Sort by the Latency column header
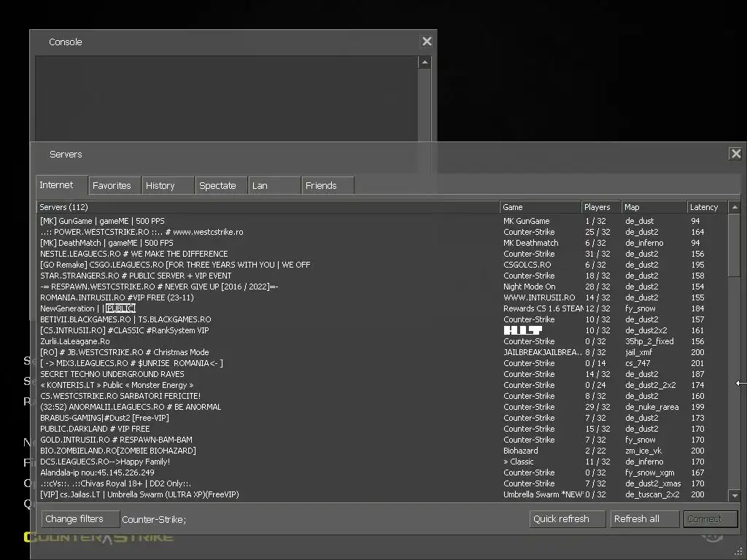This screenshot has width=747, height=560. 707,207
